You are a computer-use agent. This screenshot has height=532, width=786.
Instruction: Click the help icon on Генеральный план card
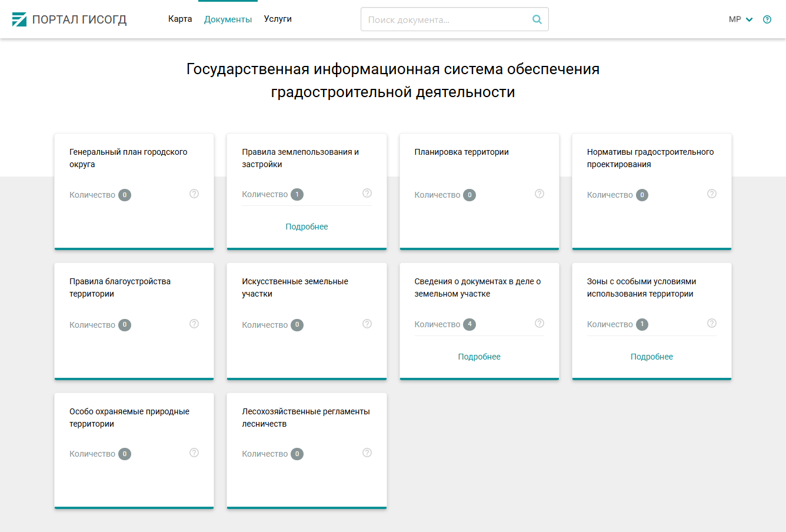click(x=194, y=194)
